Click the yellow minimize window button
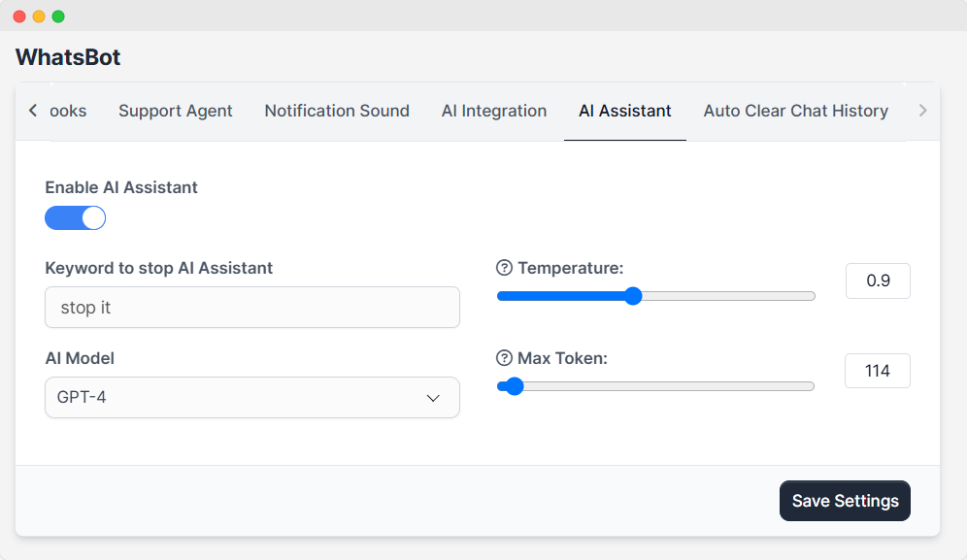This screenshot has height=560, width=967. coord(39,16)
